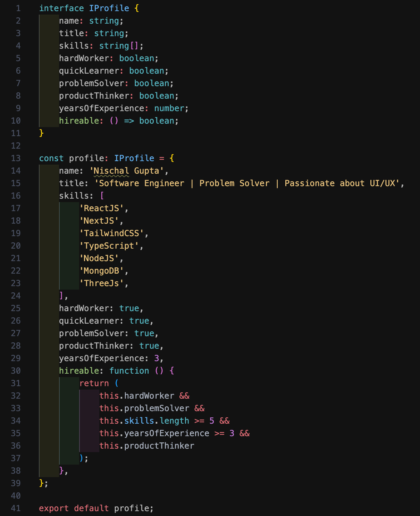This screenshot has height=516, width=420.
Task: Click line number 13 in the gutter
Action: (x=16, y=158)
